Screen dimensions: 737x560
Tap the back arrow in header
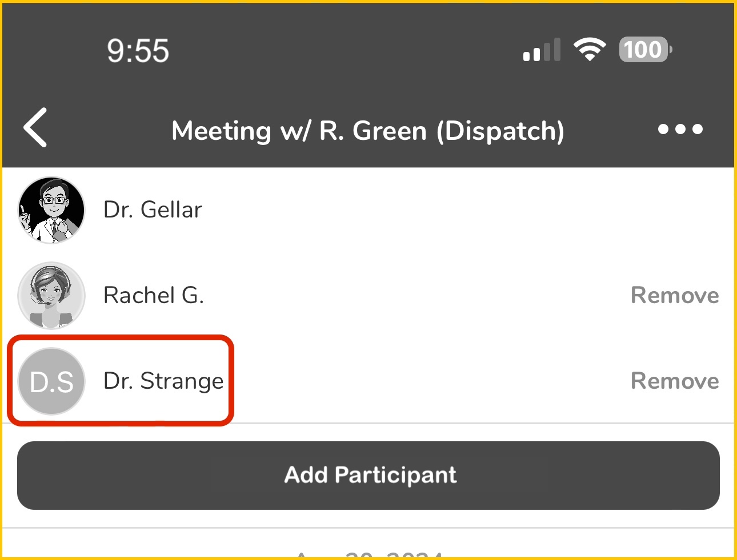[x=35, y=128]
